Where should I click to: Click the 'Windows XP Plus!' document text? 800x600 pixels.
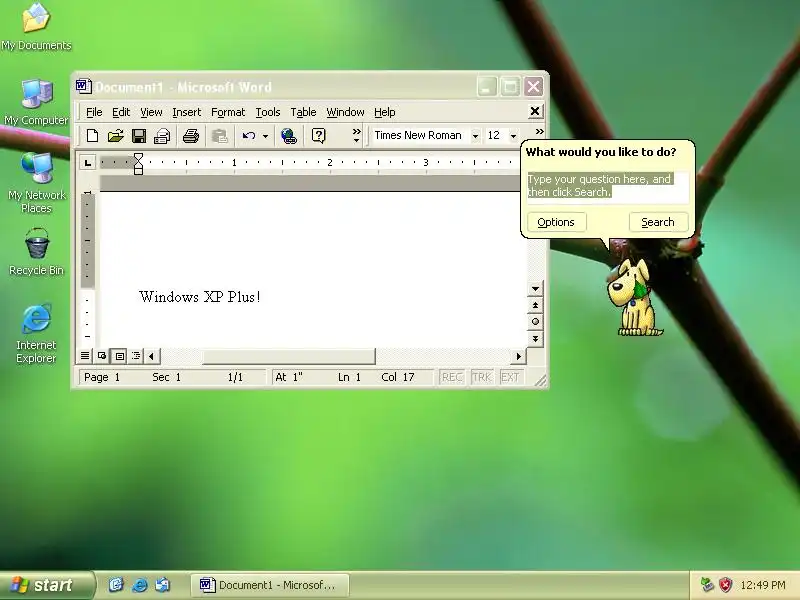[x=200, y=296]
